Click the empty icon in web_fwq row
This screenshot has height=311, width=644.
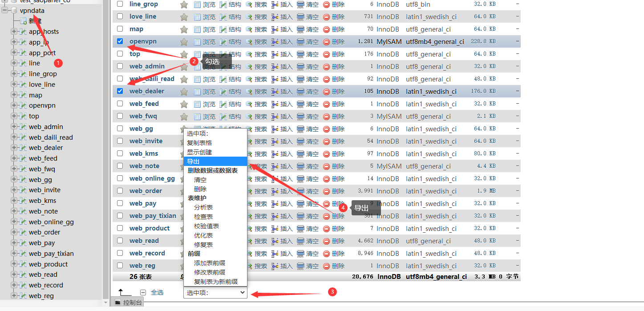300,117
